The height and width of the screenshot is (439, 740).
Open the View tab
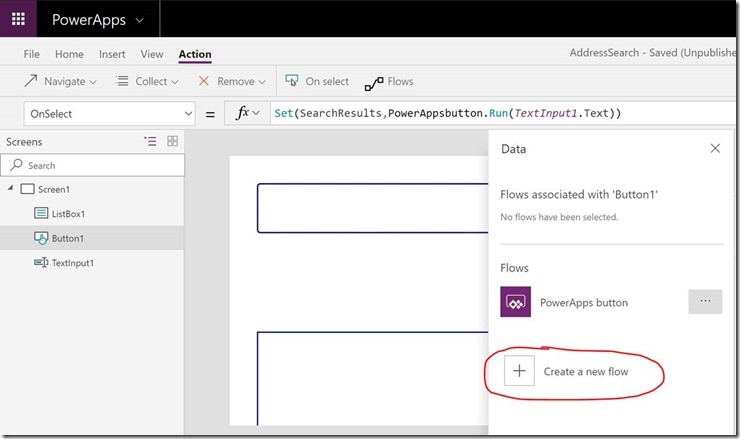pos(152,54)
